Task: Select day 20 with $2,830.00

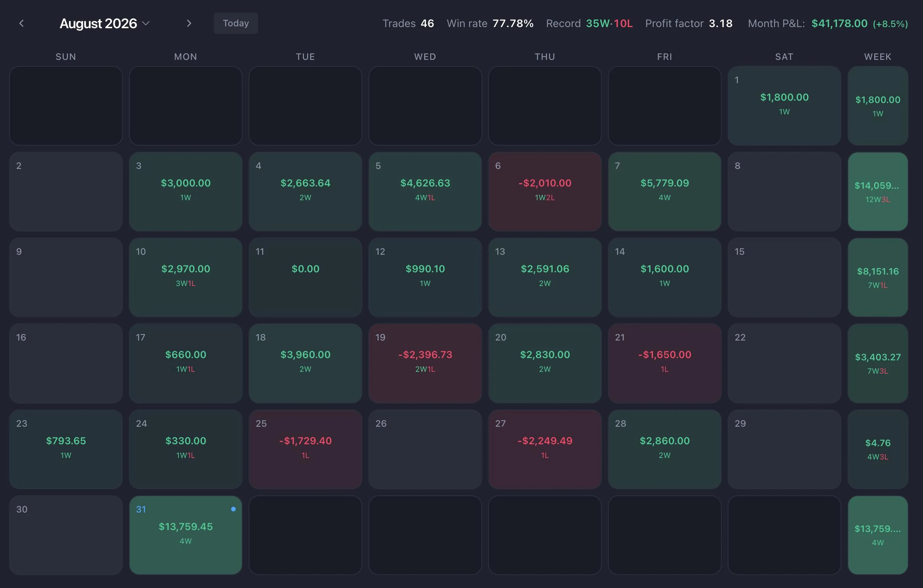Action: coord(545,363)
